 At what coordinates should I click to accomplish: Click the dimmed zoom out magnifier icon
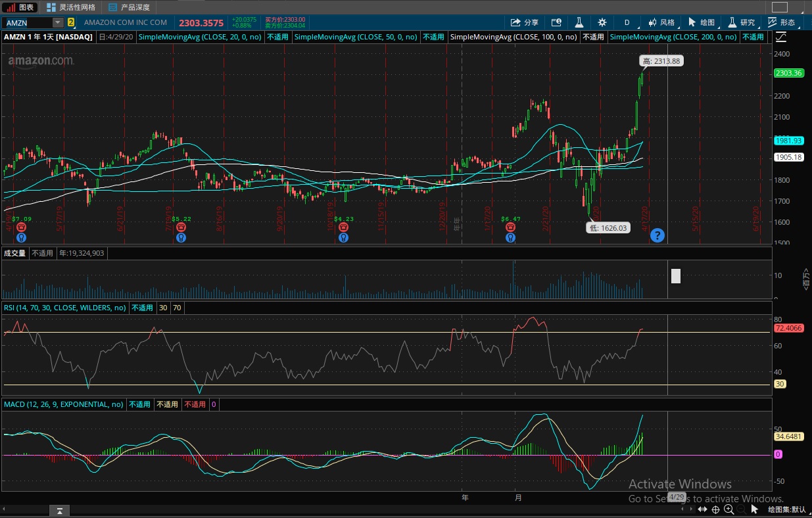(x=741, y=509)
